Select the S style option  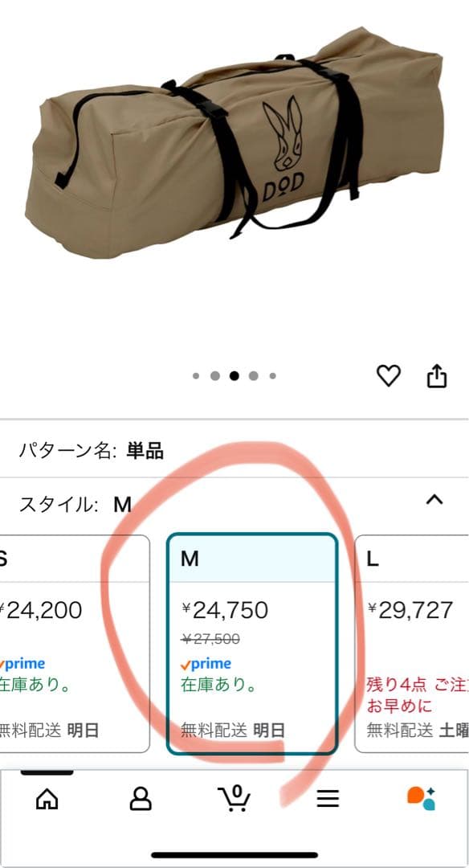click(75, 643)
